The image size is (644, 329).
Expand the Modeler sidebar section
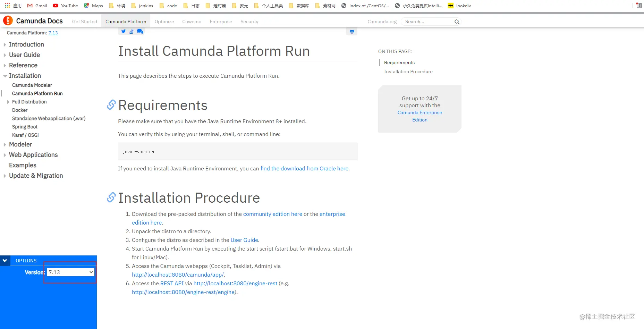coord(5,144)
